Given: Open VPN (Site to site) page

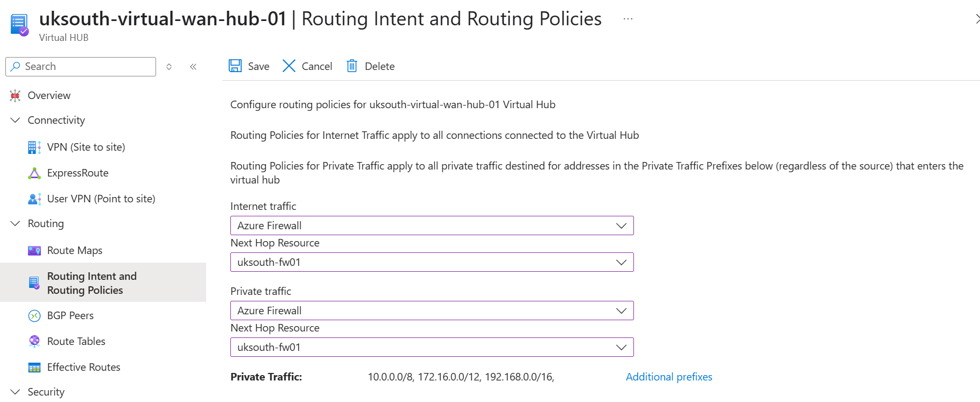Looking at the screenshot, I should [x=86, y=147].
